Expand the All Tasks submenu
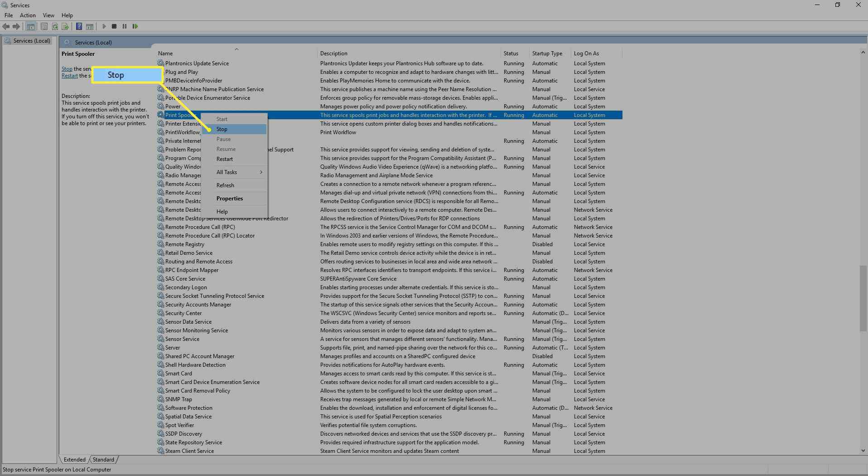The width and height of the screenshot is (868, 476). click(x=234, y=172)
